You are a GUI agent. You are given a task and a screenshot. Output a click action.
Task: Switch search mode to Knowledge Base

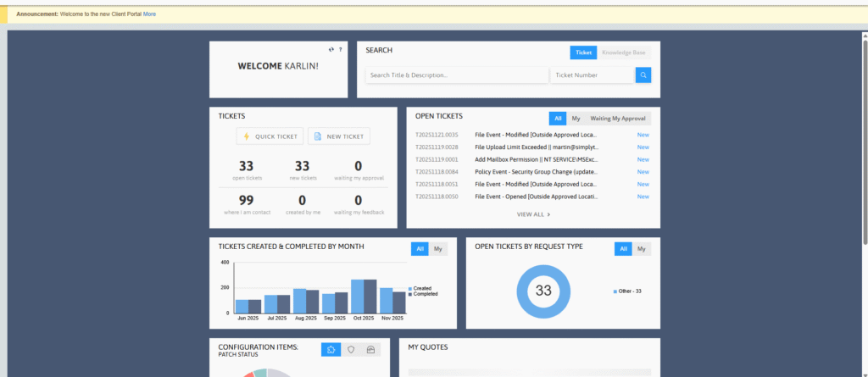coord(623,53)
